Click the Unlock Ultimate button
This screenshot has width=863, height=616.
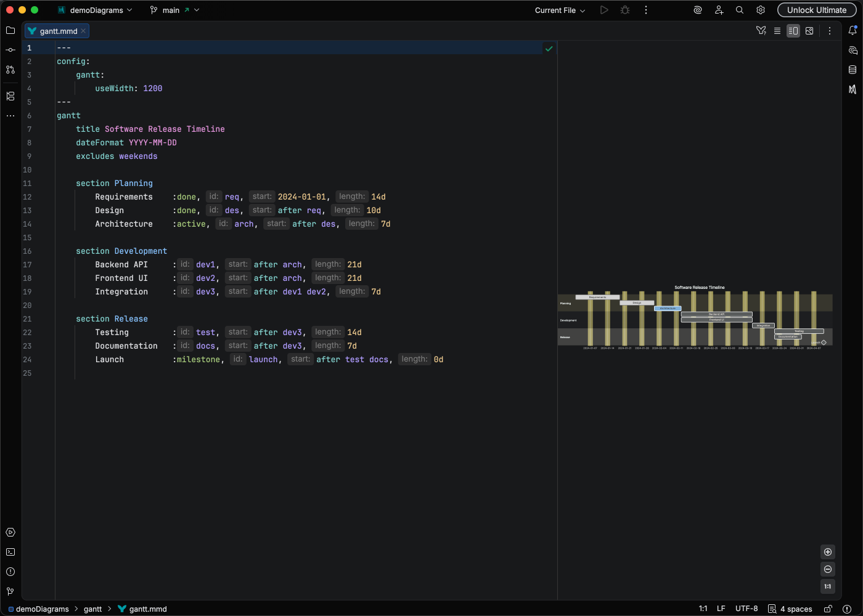pyautogui.click(x=816, y=10)
